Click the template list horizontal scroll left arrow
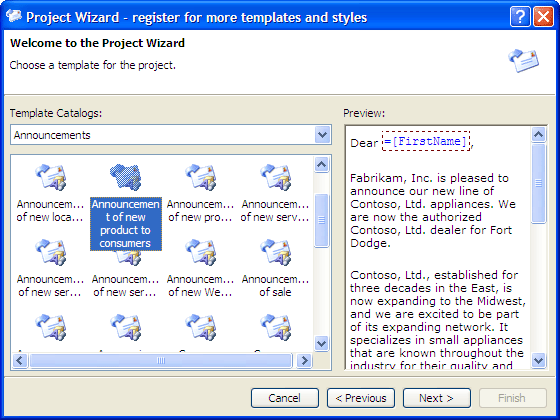560x420 pixels. [20, 360]
